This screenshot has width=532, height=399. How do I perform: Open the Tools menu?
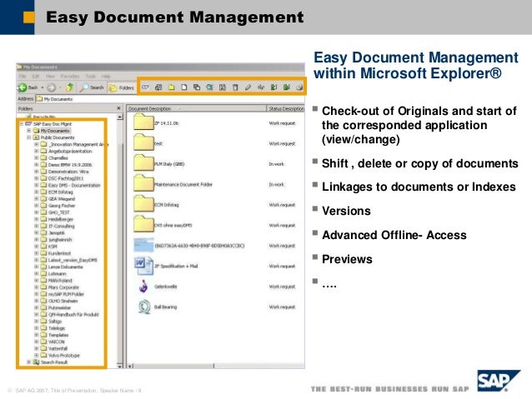[x=91, y=77]
